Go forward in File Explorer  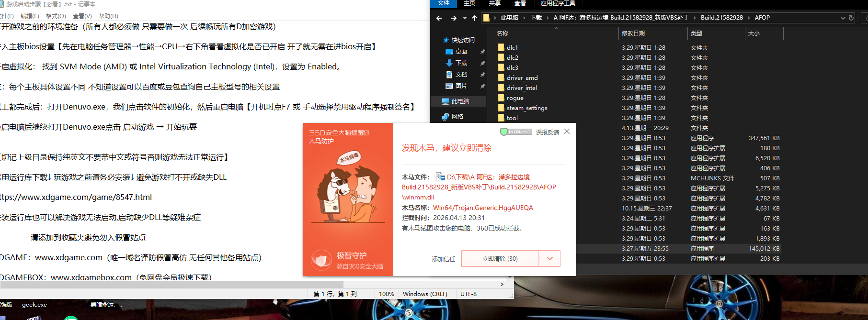453,18
